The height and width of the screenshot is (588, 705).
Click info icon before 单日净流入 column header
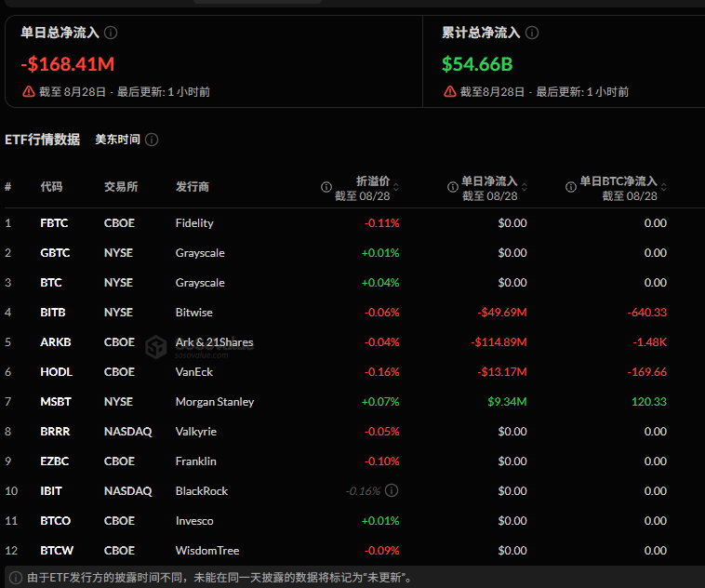tap(453, 187)
